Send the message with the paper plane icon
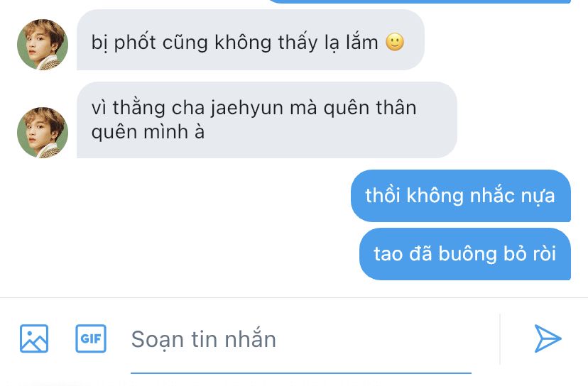 [547, 338]
